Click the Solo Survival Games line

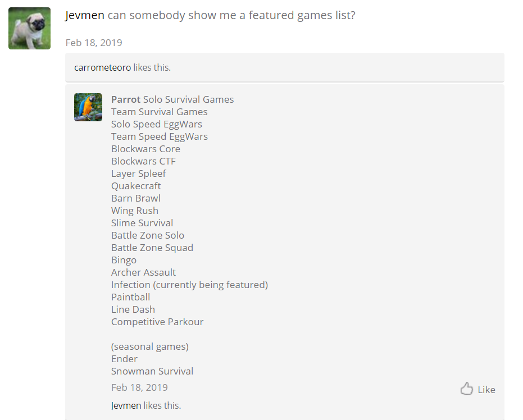point(188,99)
